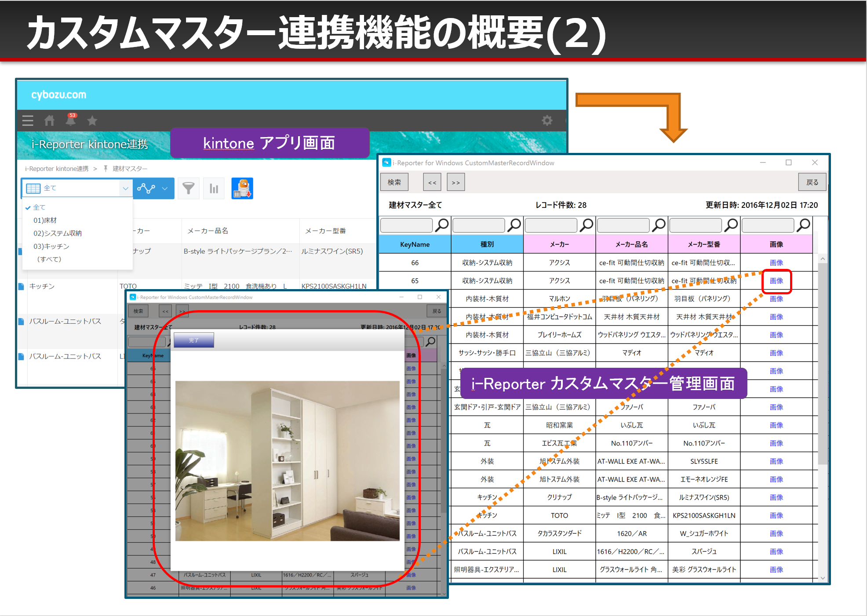Open the settings gear icon
The height and width of the screenshot is (616, 867).
[547, 120]
